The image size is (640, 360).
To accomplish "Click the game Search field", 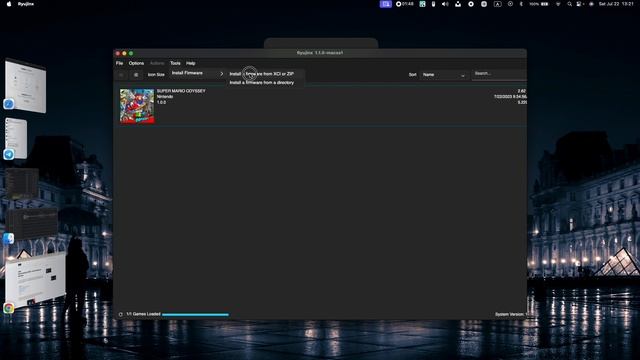I will [499, 74].
